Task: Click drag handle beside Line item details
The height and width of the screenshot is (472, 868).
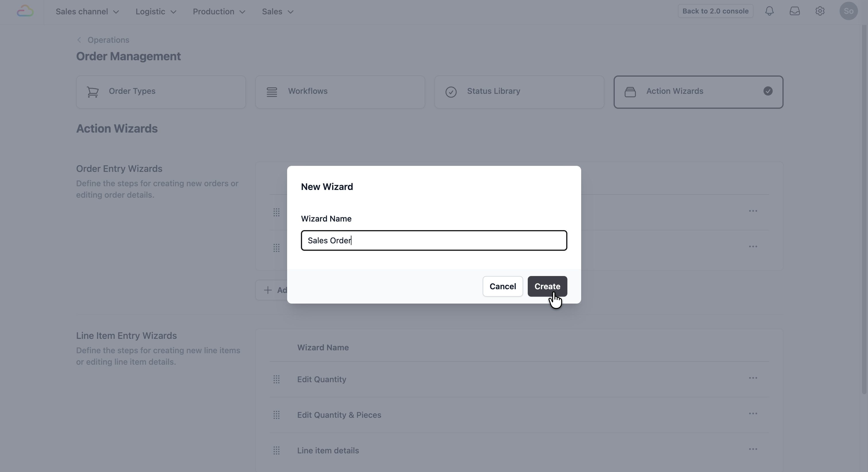Action: (276, 450)
